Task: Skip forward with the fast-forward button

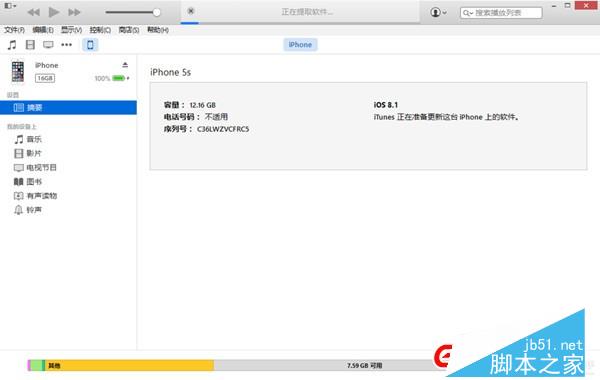Action: (74, 12)
